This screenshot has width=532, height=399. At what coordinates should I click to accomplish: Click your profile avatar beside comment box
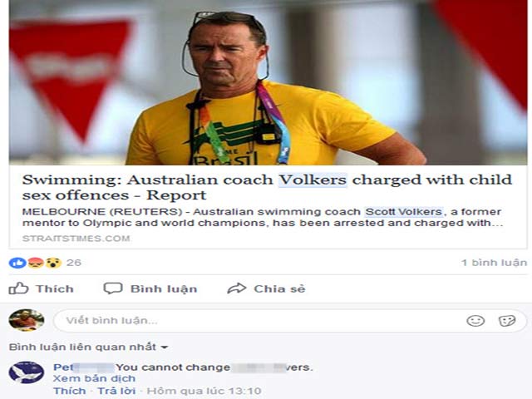(x=27, y=320)
